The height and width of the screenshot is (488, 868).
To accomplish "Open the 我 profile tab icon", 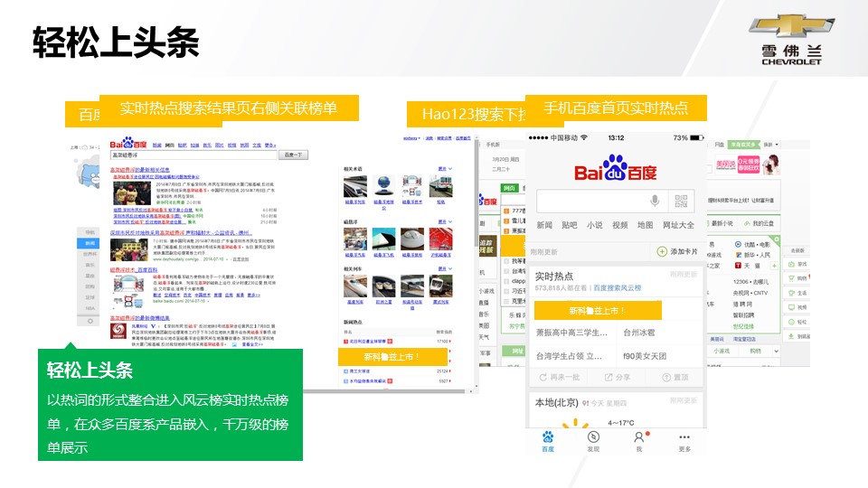I will (639, 436).
